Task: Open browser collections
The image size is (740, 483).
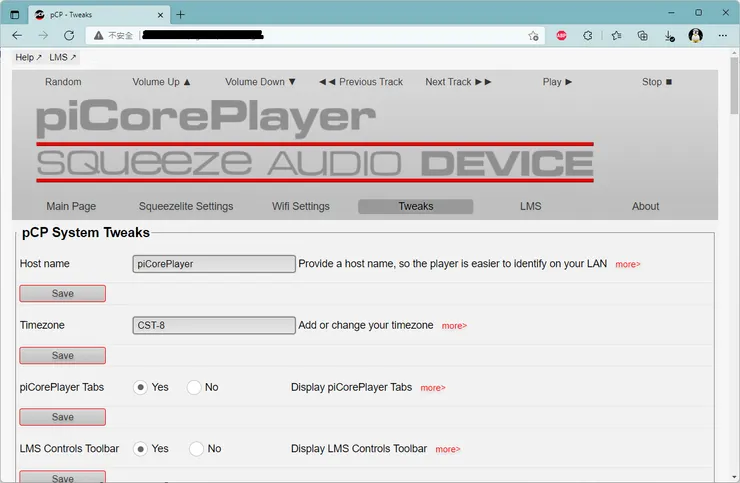Action: point(642,35)
